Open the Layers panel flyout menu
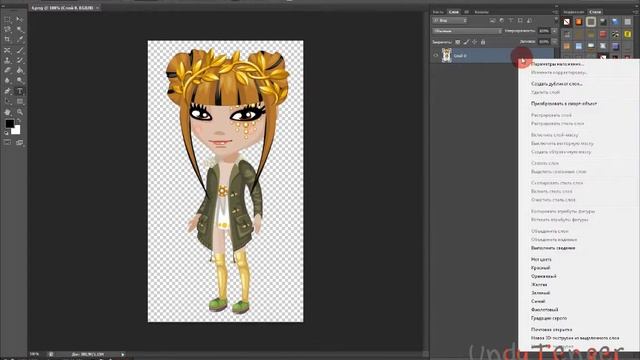Screen dimensions: 640x360 pyautogui.click(x=556, y=12)
